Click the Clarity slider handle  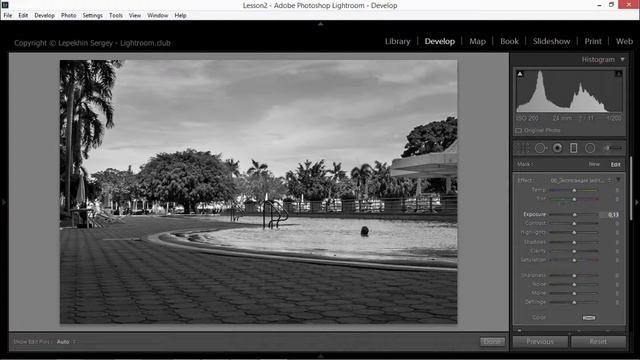(x=574, y=251)
